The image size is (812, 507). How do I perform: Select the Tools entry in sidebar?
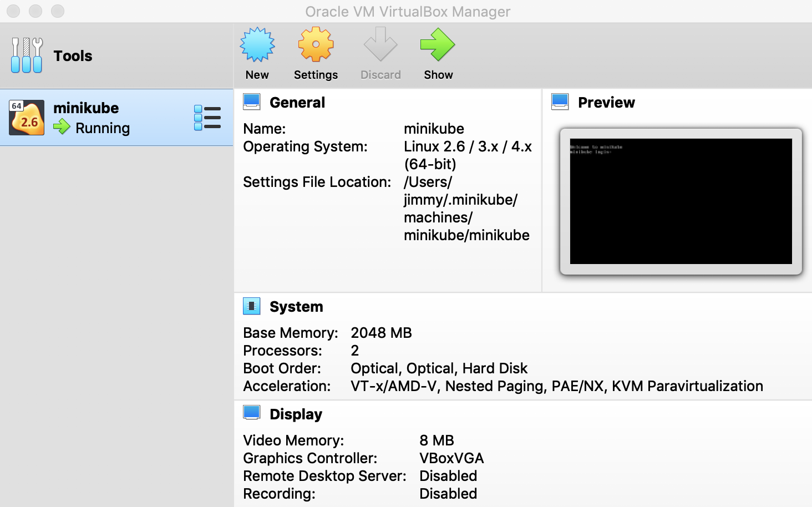116,55
